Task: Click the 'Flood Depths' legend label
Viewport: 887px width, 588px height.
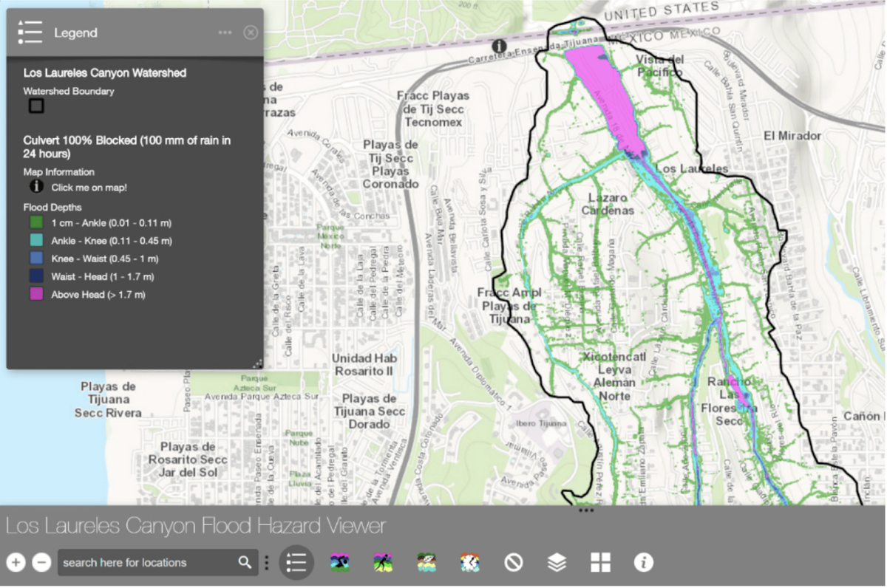Action: click(x=52, y=207)
